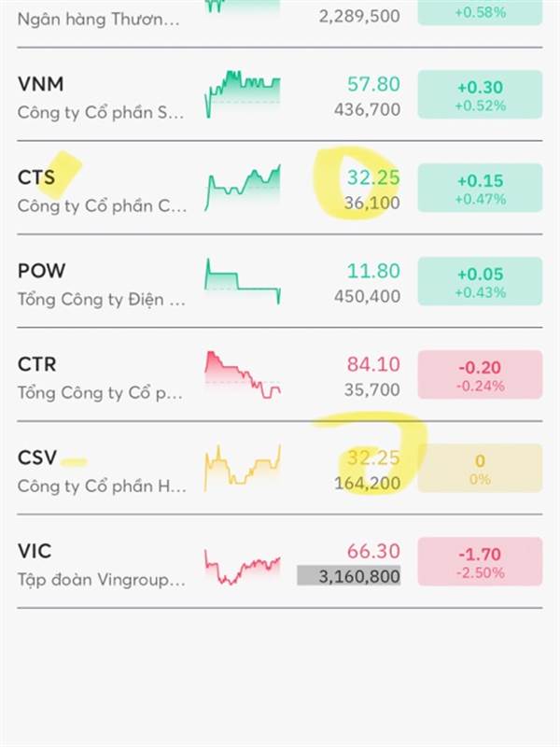Open the POW sparkline chart

tap(243, 281)
